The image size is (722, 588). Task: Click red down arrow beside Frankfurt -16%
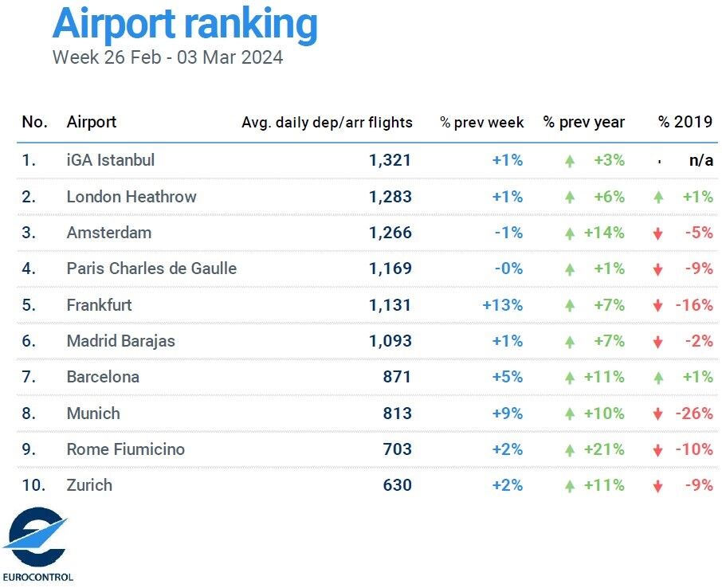pyautogui.click(x=658, y=305)
